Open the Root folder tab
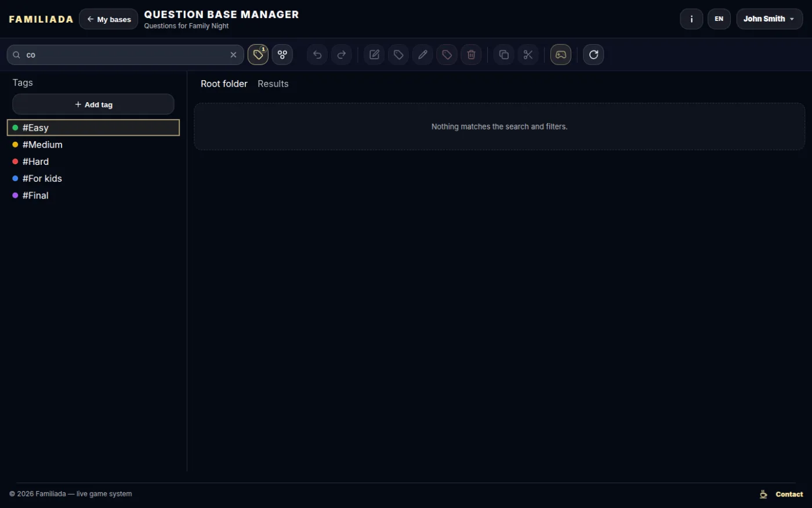Screen dimensions: 812x508 [x=224, y=84]
